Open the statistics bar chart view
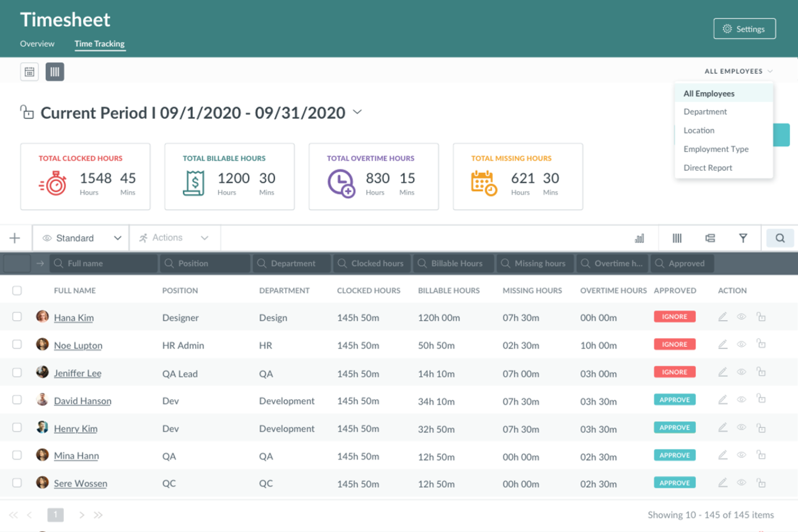The width and height of the screenshot is (798, 532). pyautogui.click(x=639, y=238)
